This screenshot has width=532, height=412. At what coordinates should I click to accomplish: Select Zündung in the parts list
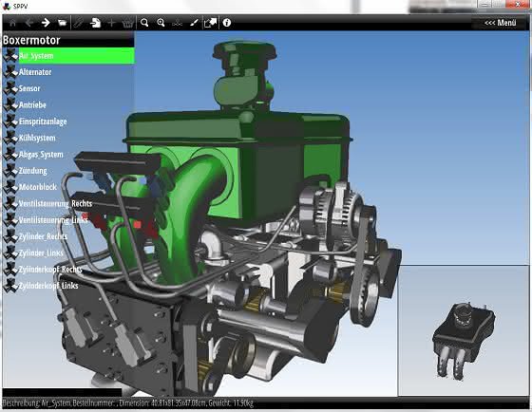(x=33, y=171)
